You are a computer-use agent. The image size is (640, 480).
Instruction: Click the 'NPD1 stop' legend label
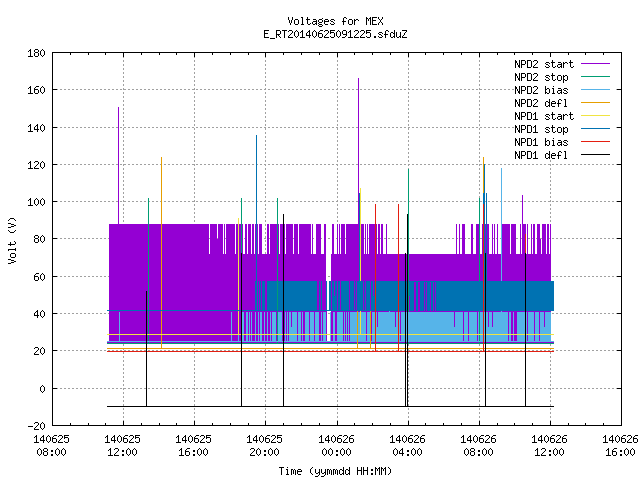pos(541,129)
